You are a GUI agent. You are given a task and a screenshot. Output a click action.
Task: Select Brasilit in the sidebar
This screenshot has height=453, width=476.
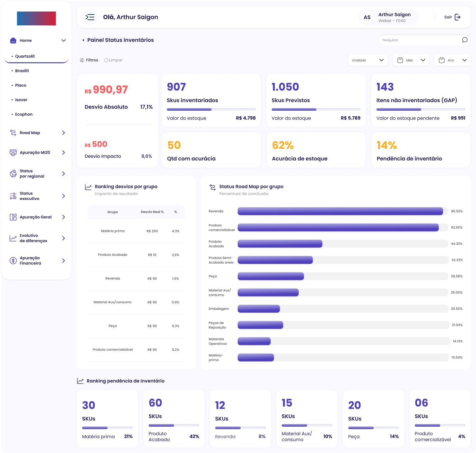click(x=22, y=71)
